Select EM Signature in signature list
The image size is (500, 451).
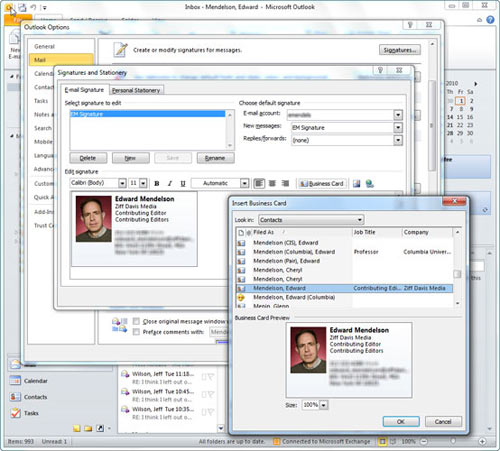tap(148, 114)
